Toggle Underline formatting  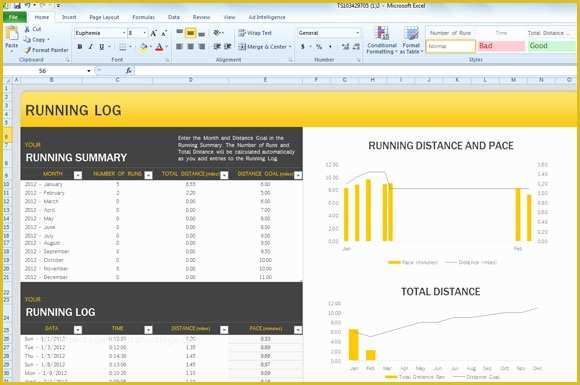101,47
